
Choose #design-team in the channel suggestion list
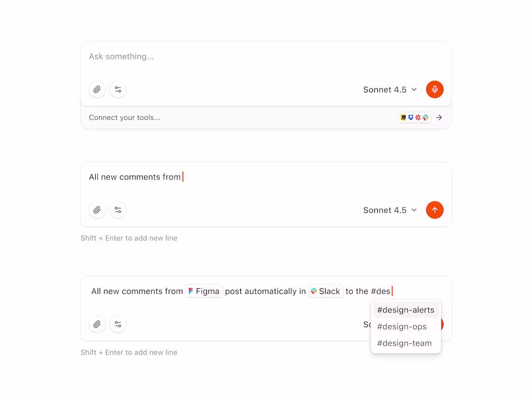tap(405, 343)
